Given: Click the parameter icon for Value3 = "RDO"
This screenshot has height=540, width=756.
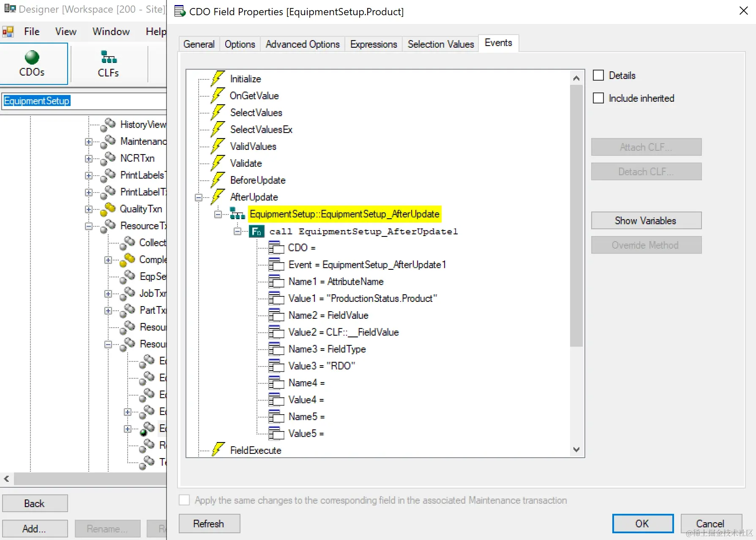Looking at the screenshot, I should (x=276, y=366).
